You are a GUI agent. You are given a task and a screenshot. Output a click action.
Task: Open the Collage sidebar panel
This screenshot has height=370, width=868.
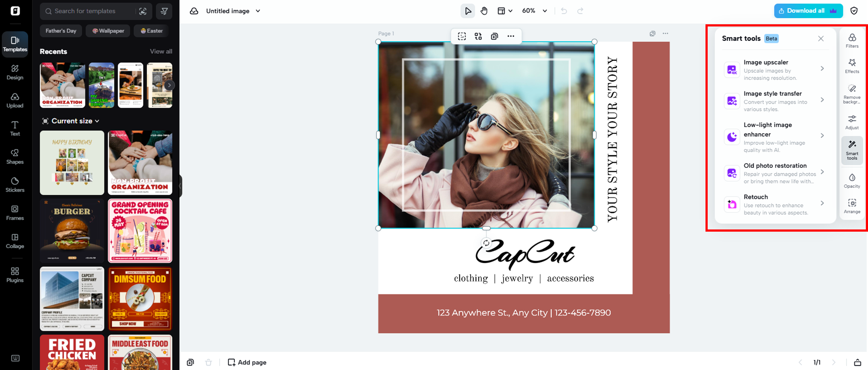(x=15, y=241)
